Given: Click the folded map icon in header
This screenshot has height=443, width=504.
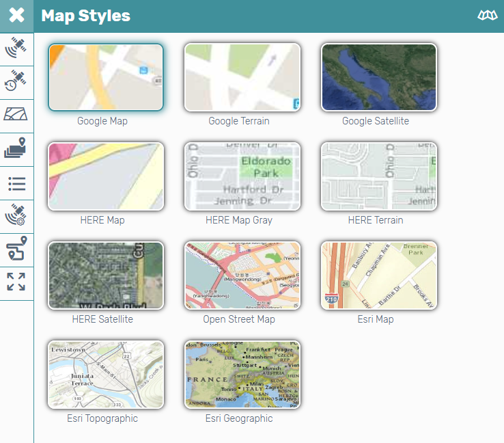Looking at the screenshot, I should coord(488,15).
